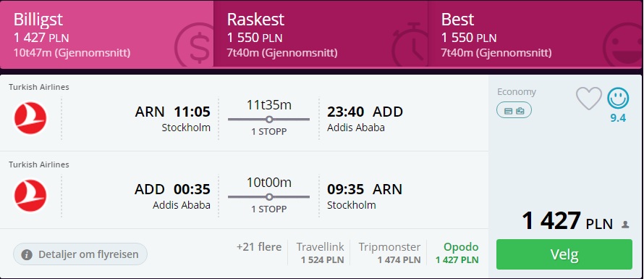Save flight with the heart icon
The height and width of the screenshot is (279, 644).
pos(588,99)
